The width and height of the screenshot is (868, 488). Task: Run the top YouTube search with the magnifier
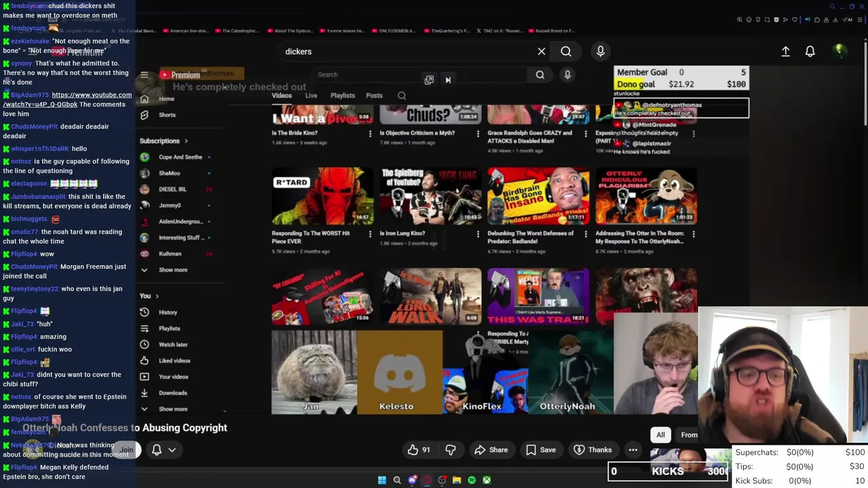point(566,52)
